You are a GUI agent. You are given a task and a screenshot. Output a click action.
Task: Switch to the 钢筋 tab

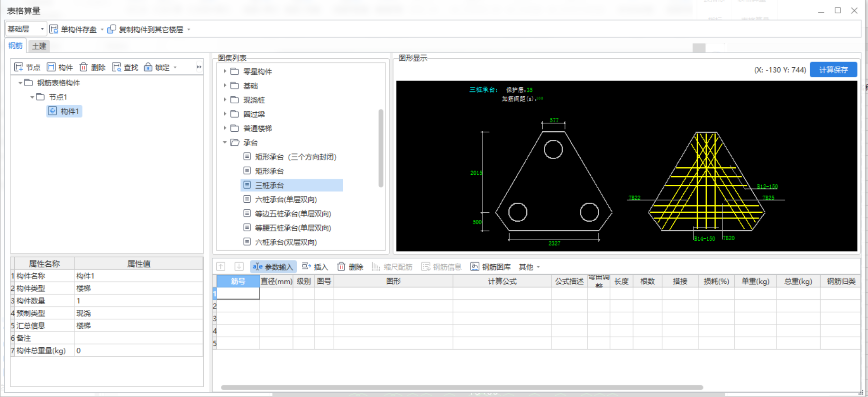point(15,45)
